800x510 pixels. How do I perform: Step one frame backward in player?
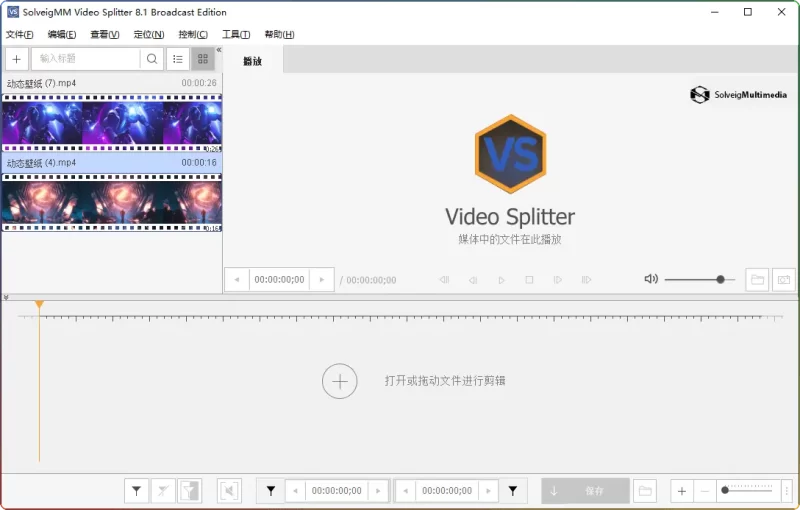point(473,279)
